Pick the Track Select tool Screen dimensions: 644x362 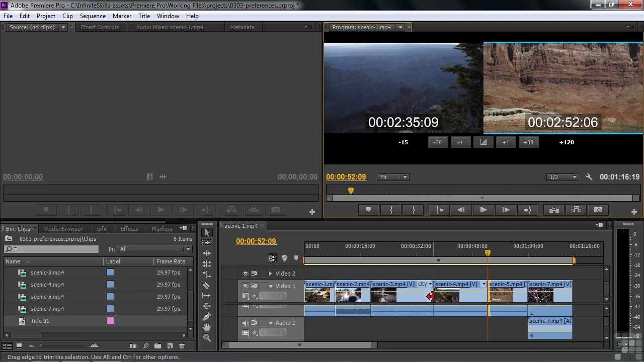tap(207, 243)
